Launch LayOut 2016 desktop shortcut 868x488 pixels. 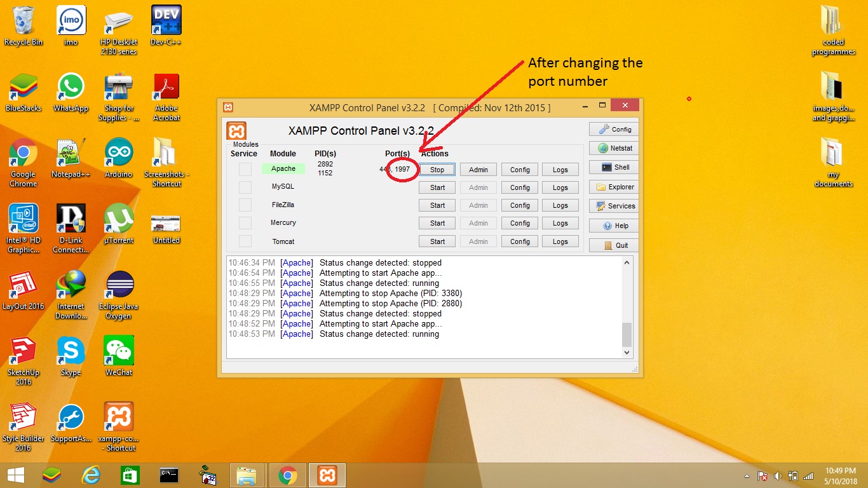pos(24,290)
